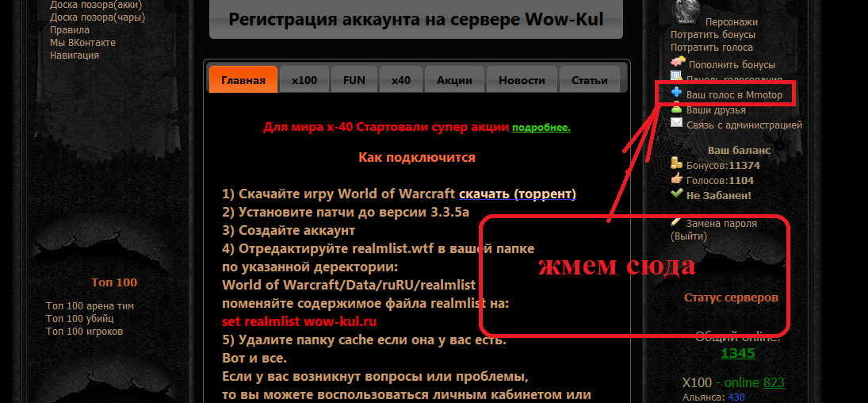Screen dimensions: 868x403
Task: Select the x40 tab
Action: click(x=401, y=80)
